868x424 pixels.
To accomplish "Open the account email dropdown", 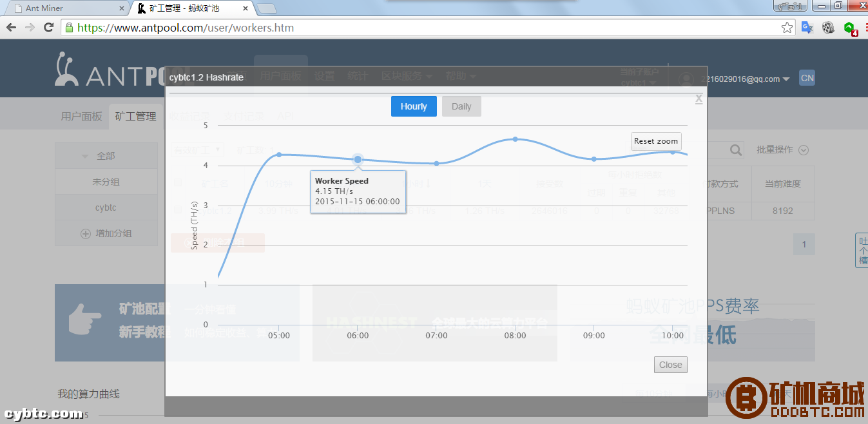I will pos(745,79).
